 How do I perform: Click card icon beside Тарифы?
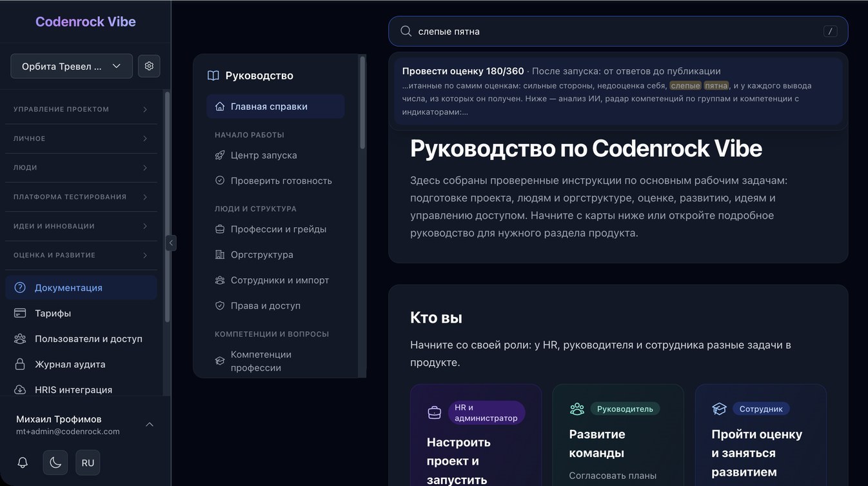pos(20,313)
